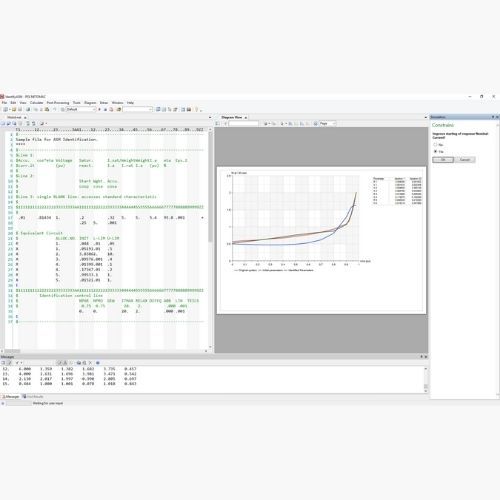Click the editor horizontal scrollbar thumb
Screen dimensions: 500x500
pyautogui.click(x=12, y=351)
